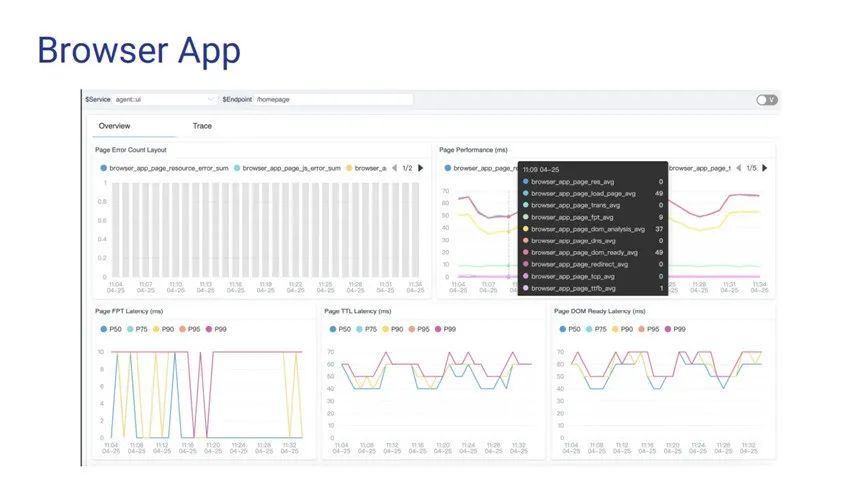Open the Trace tab
Image resolution: width=852 pixels, height=485 pixels.
202,126
